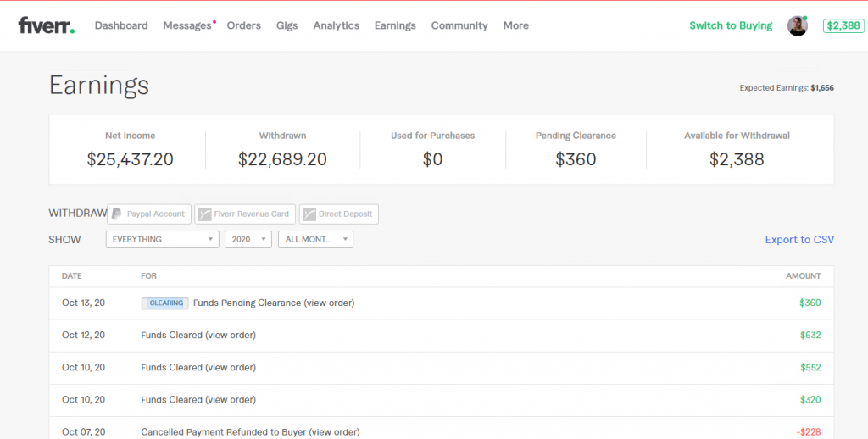Image resolution: width=868 pixels, height=439 pixels.
Task: Click the Available for Withdrawal value
Action: click(x=737, y=159)
